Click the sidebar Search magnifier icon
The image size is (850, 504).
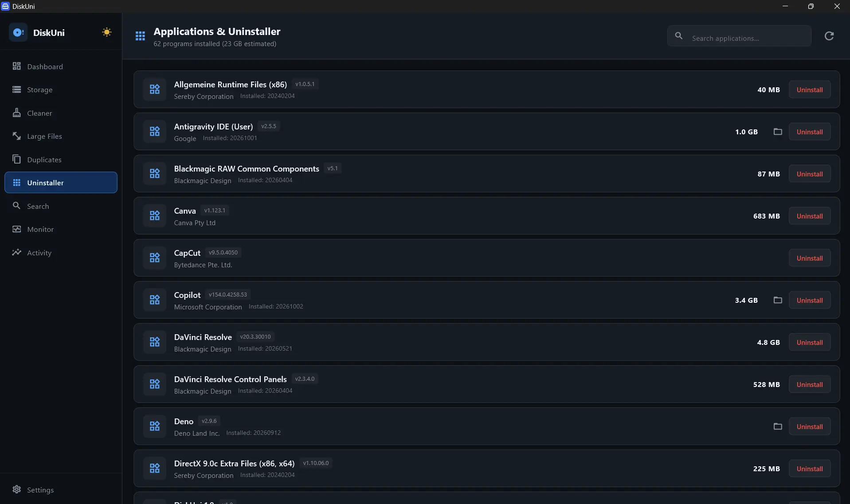[17, 206]
